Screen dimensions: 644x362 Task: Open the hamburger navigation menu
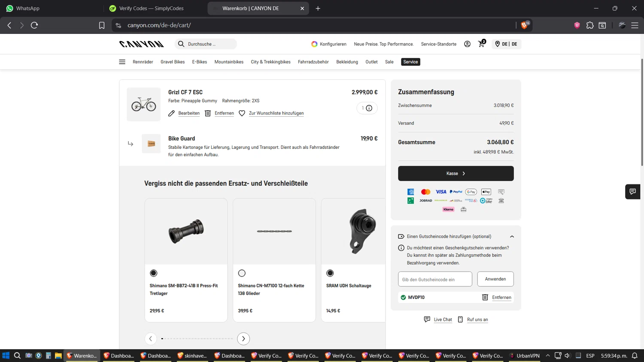(122, 62)
